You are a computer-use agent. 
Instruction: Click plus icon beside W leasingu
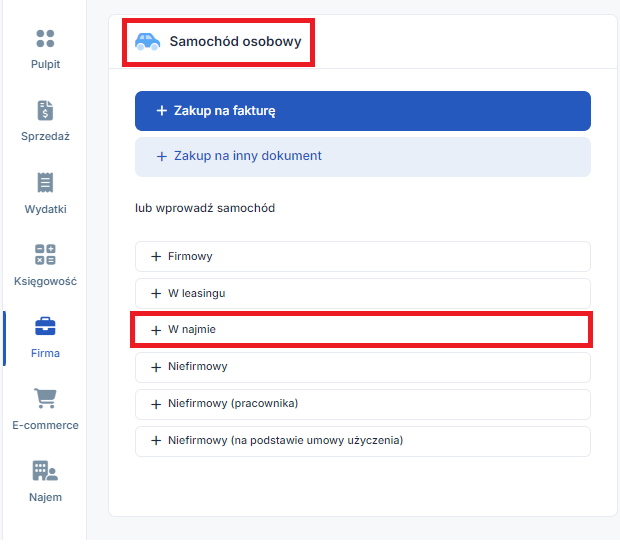[x=156, y=293]
